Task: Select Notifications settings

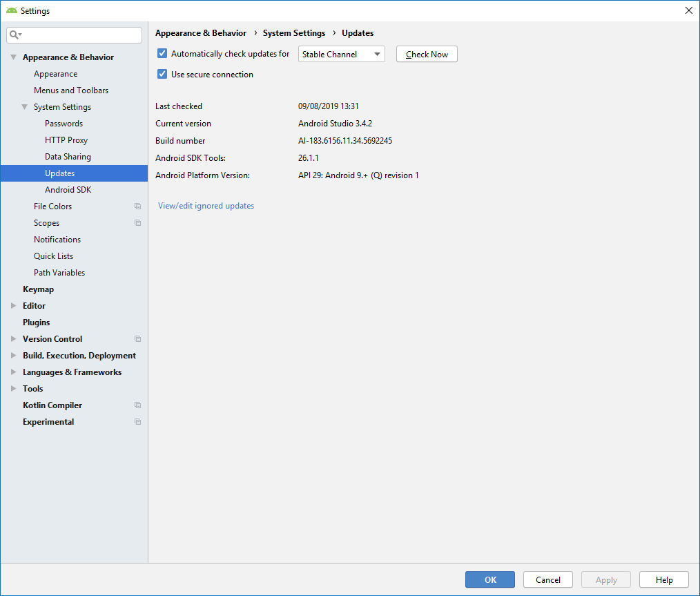Action: point(57,239)
